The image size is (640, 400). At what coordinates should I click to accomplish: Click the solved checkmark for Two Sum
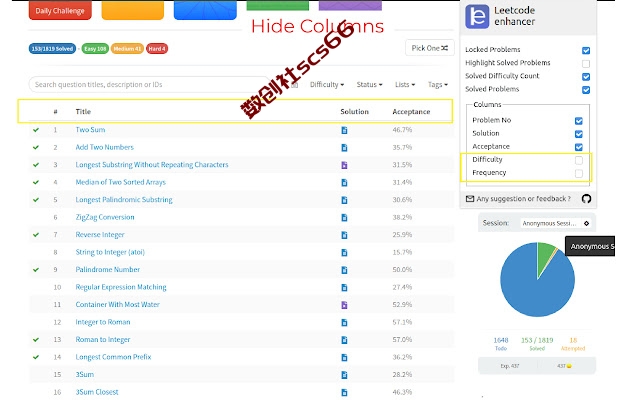pos(36,130)
